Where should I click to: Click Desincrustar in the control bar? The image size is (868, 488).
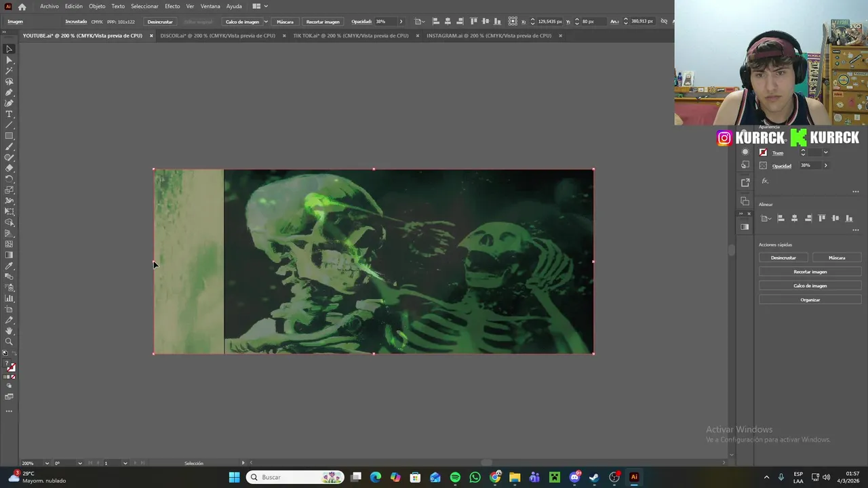[x=160, y=22]
